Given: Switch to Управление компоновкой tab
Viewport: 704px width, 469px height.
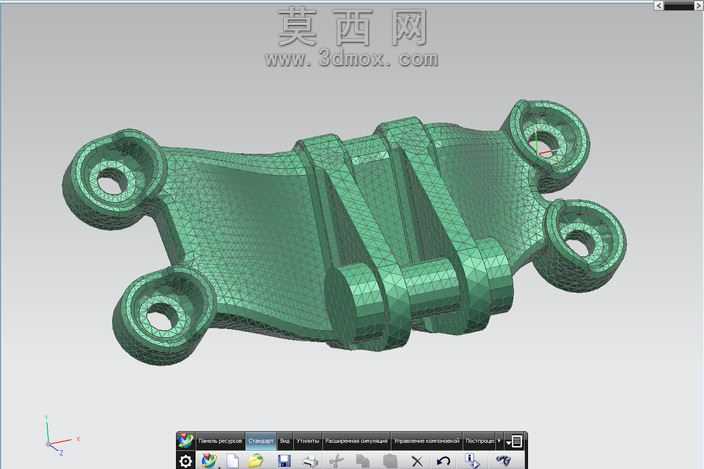Looking at the screenshot, I should coord(427,441).
